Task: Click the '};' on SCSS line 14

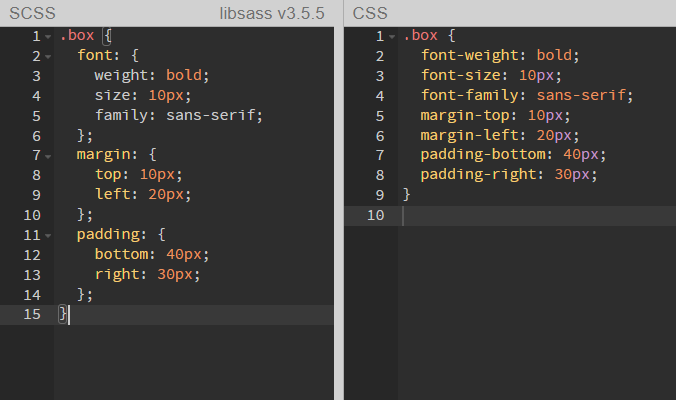Action: pos(85,294)
